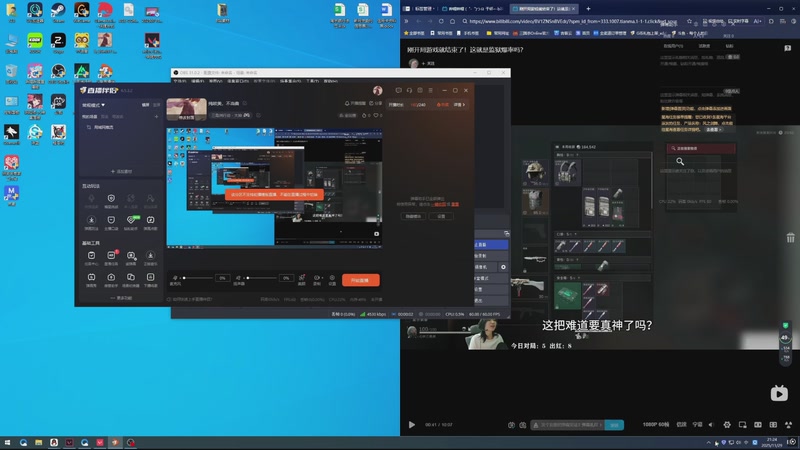Open the subtitle menu in the video player
The image size is (800, 450).
point(697,424)
